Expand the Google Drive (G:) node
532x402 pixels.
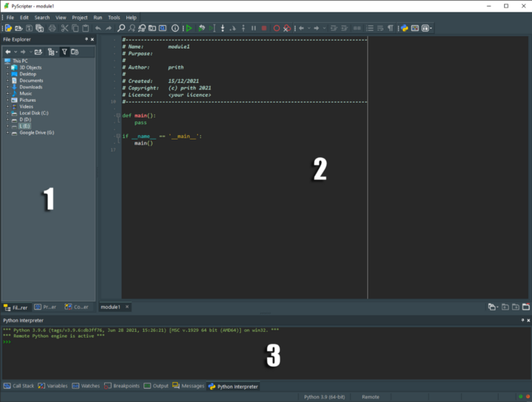click(7, 132)
